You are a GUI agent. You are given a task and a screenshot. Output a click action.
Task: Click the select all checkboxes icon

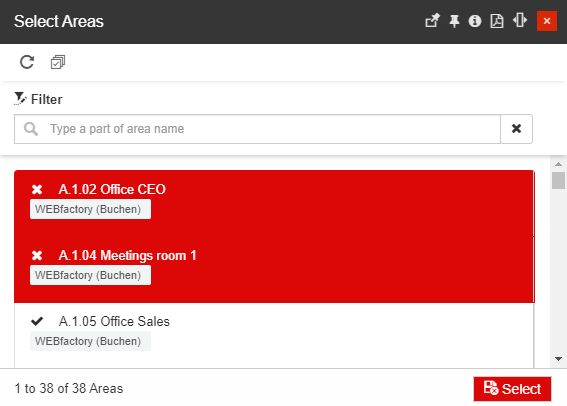[x=58, y=62]
